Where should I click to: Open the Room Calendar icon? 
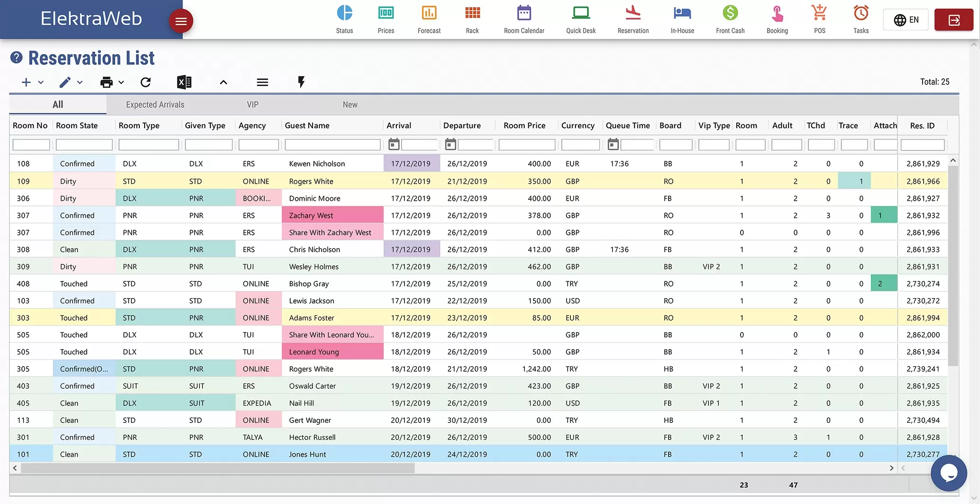(524, 13)
